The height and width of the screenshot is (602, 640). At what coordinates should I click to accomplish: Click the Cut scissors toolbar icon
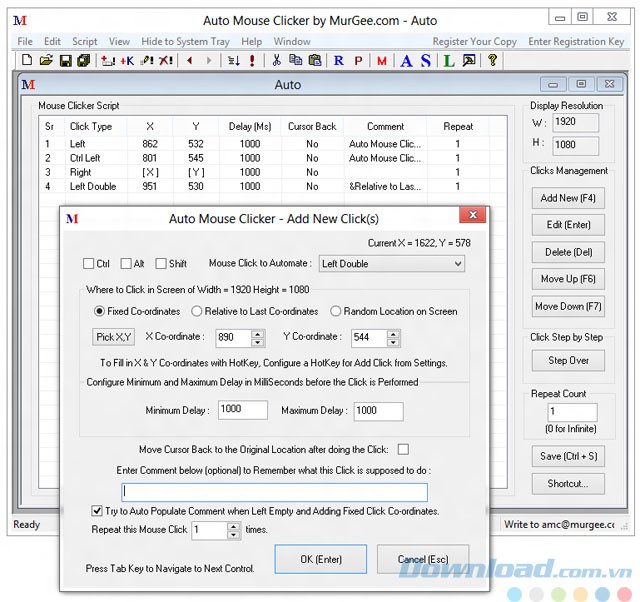[276, 60]
